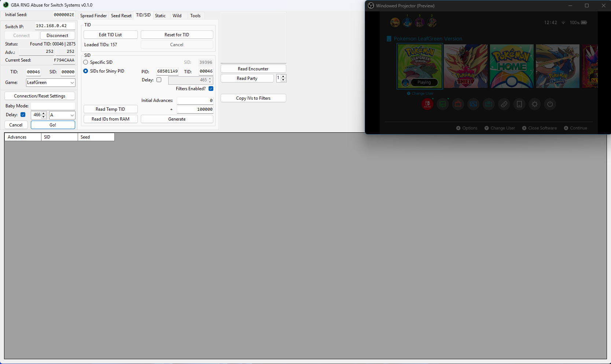Click the Sleep Mode power icon
611x364 pixels.
coord(550,104)
